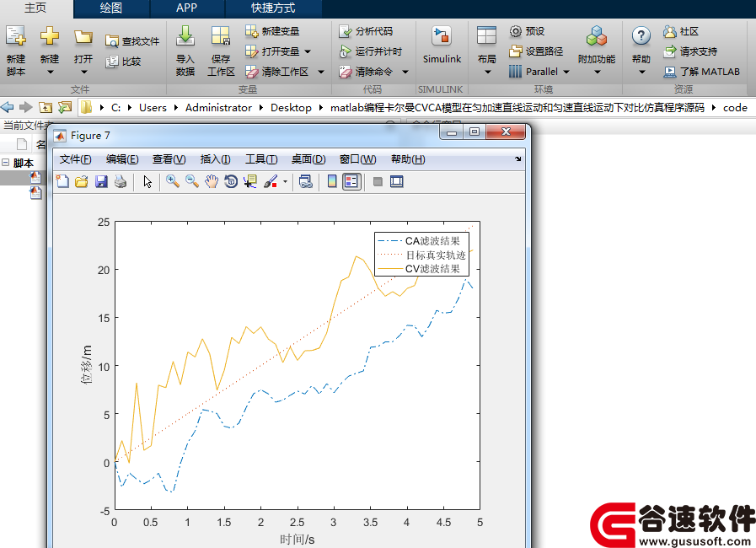
Task: Click Request Support (请求支持)
Action: pyautogui.click(x=690, y=51)
